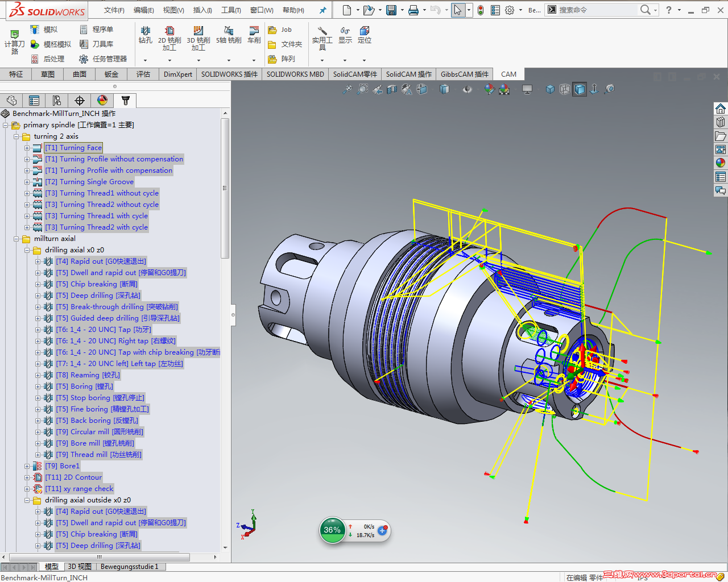The height and width of the screenshot is (582, 728).
Task: Open the 程序单 program sheet
Action: (x=96, y=30)
